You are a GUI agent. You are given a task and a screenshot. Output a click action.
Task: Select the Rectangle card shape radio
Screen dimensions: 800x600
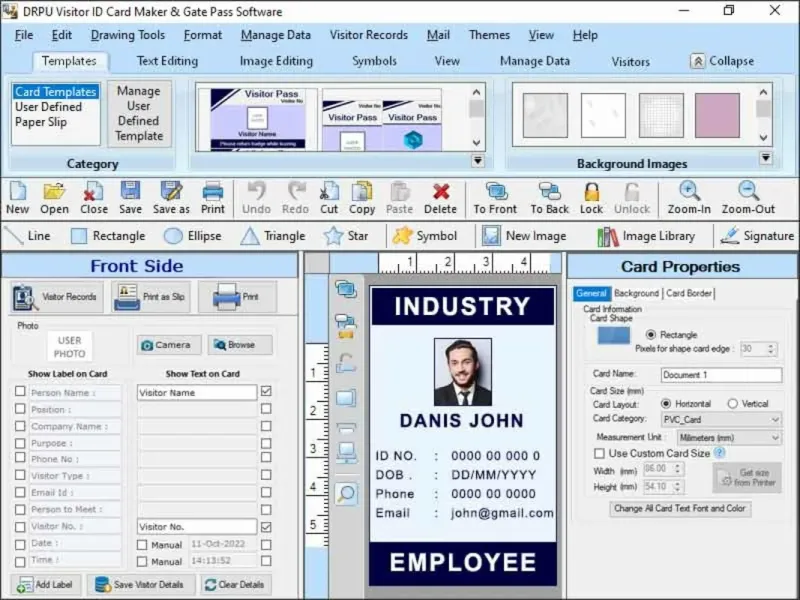pyautogui.click(x=651, y=335)
